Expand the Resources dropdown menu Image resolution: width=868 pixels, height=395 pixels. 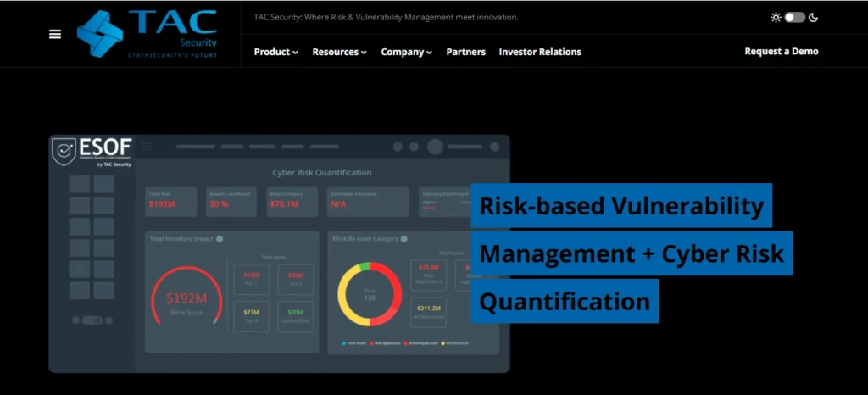click(339, 52)
